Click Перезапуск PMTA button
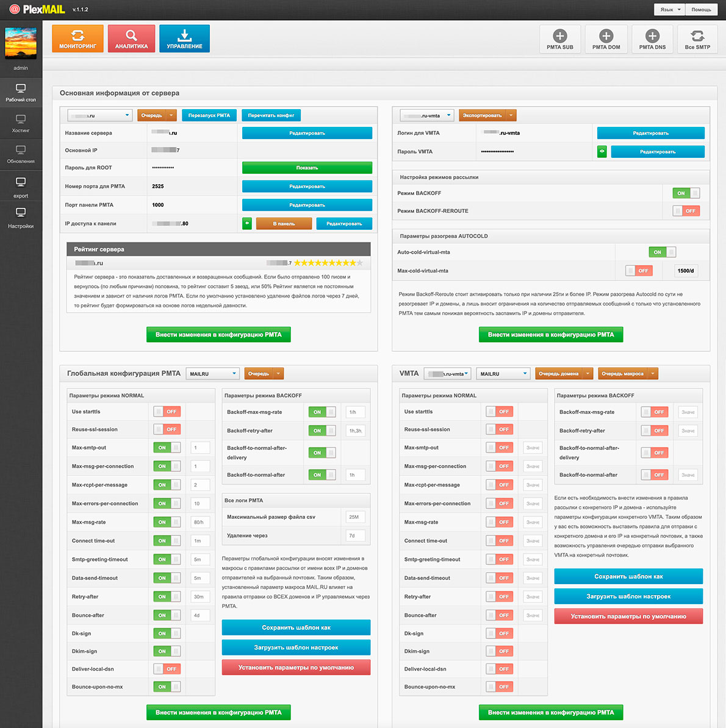 pos(209,115)
